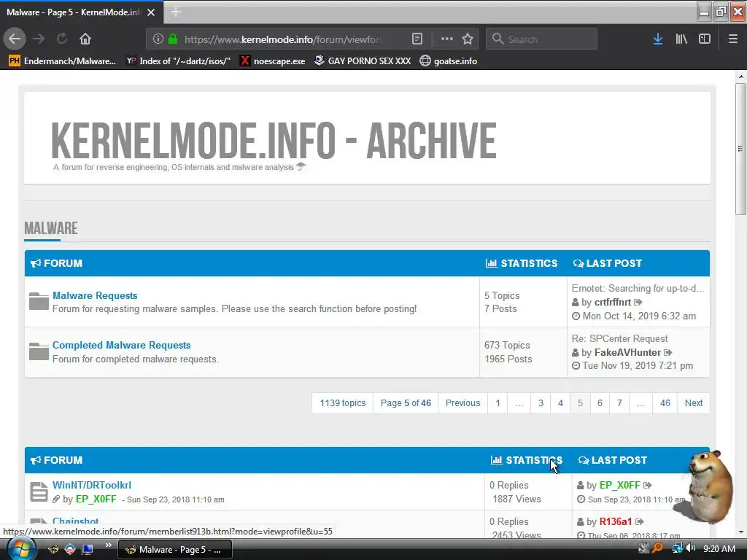Open EP_X0FF author profile under WinNT/DRToolkrl

96,499
